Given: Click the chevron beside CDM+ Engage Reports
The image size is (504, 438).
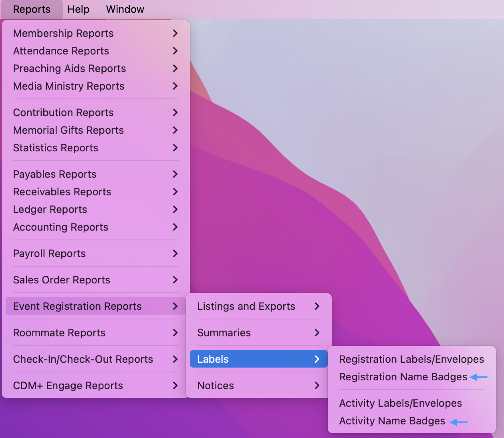Looking at the screenshot, I should pos(175,386).
